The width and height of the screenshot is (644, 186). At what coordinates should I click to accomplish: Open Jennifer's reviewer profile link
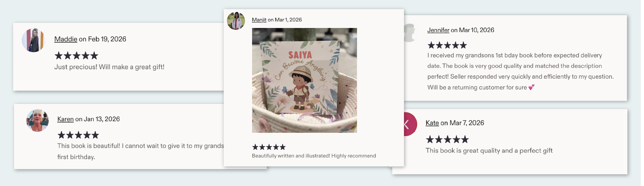(438, 30)
